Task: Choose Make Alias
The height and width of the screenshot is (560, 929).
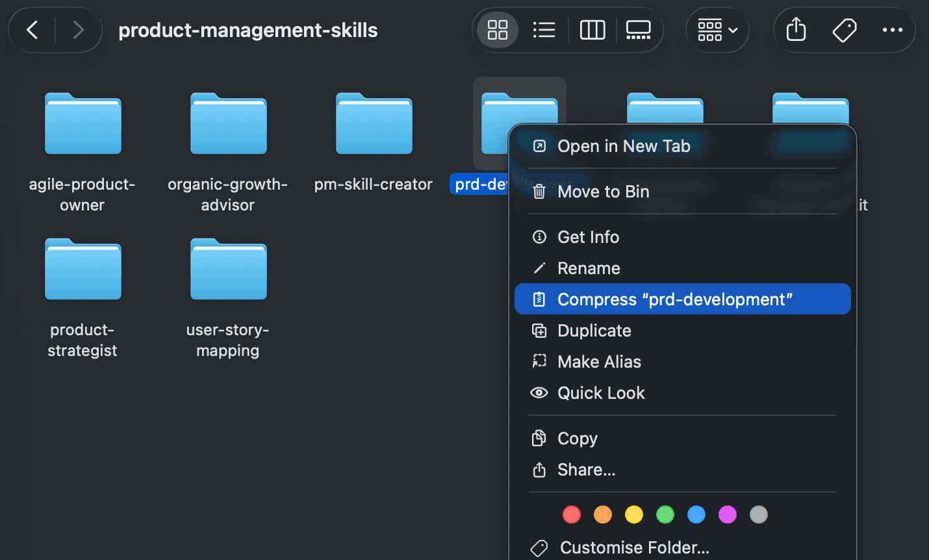Action: 682,362
